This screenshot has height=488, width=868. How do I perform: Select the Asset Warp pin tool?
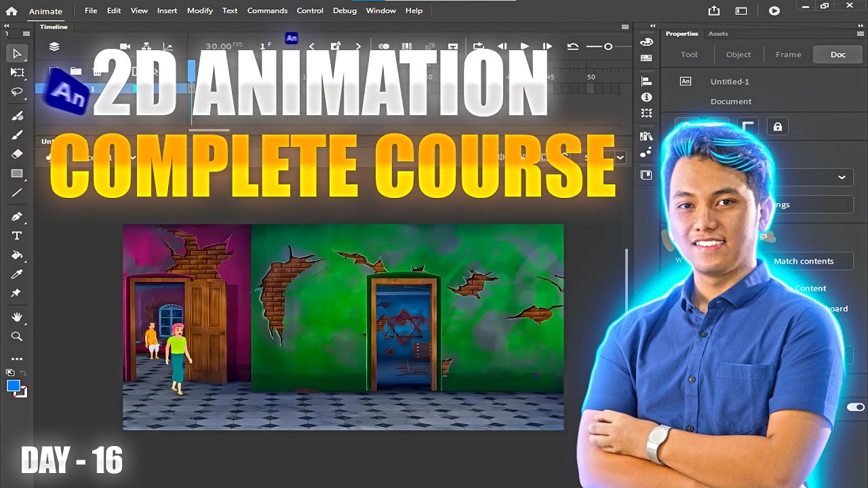point(17,293)
